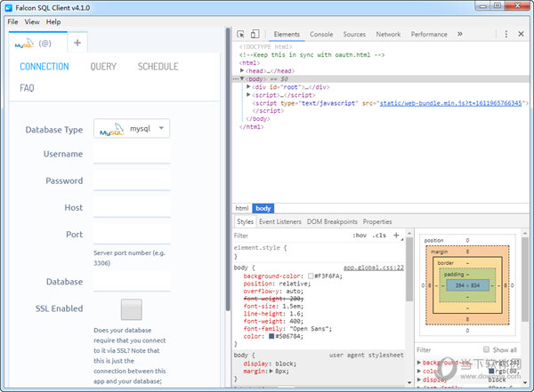Select the MySQL connection tab
Screen dimensions: 534x392
point(37,43)
